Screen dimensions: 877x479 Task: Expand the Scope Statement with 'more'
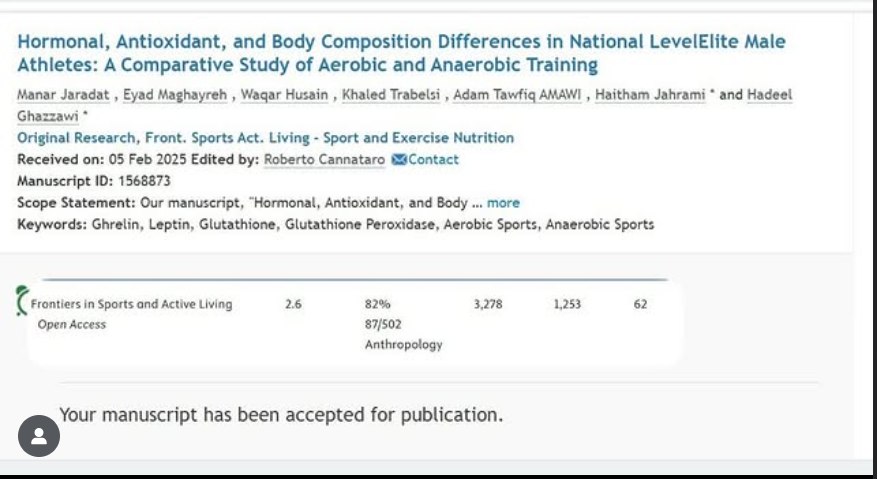pyautogui.click(x=503, y=203)
